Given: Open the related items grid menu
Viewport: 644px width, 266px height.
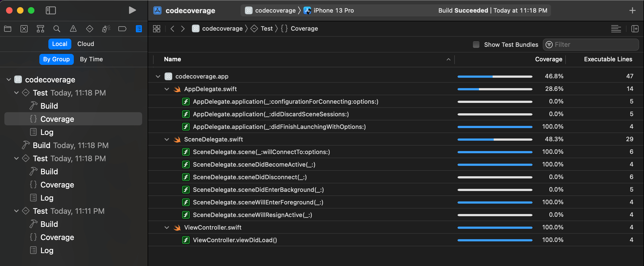Looking at the screenshot, I should pyautogui.click(x=157, y=29).
